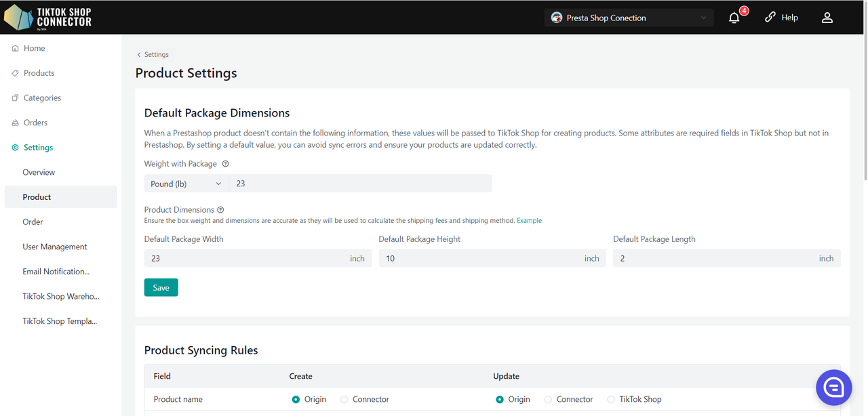The width and height of the screenshot is (868, 416).
Task: Open the Order settings submenu
Action: click(33, 222)
